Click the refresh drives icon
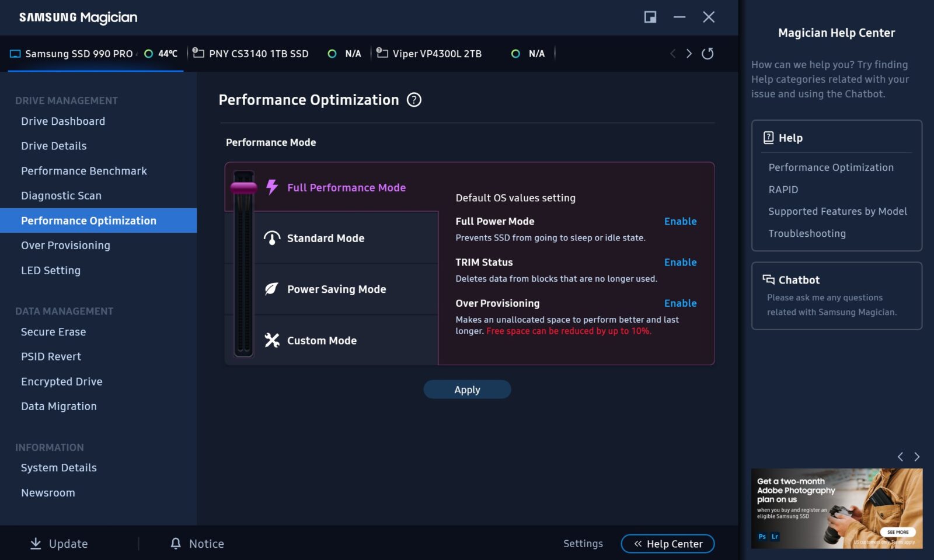934x560 pixels. 708,54
